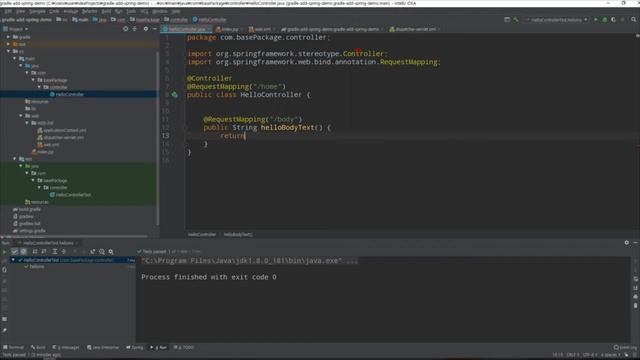Open the run configuration dropdown HelloControllerTest
Viewport: 640px width, 360px height.
click(557, 20)
